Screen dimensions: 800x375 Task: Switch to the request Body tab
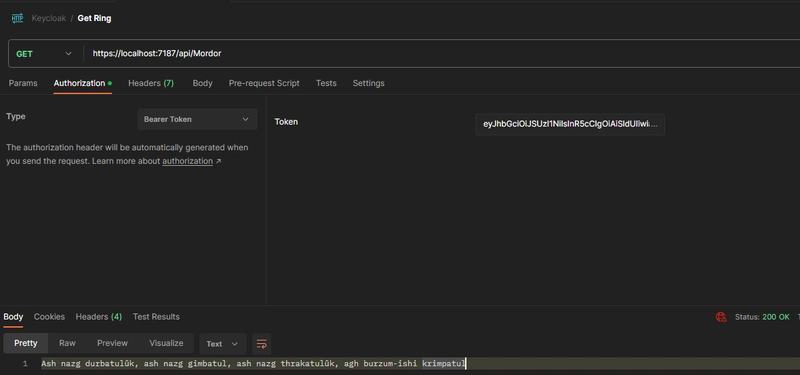click(x=203, y=83)
